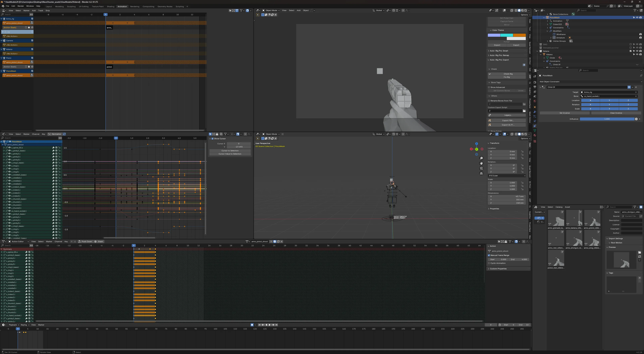
Task: Click the fake user shield for arms_pistol_shoot action
Action: tap(275, 242)
